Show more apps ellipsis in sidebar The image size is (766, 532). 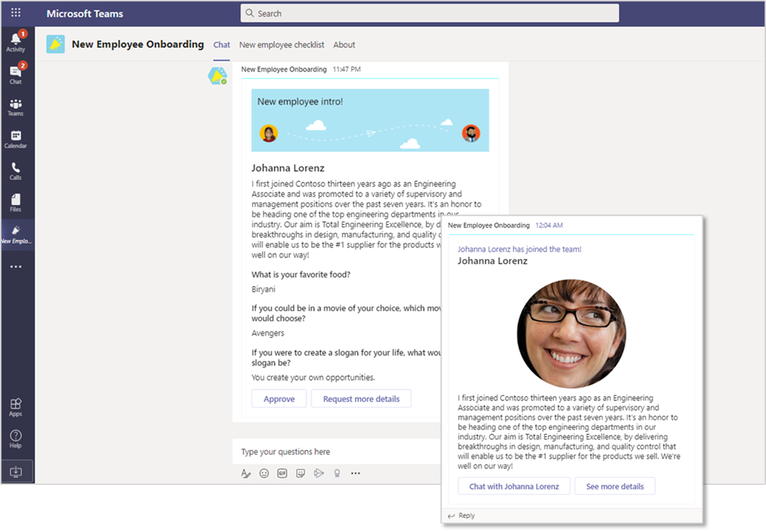point(16,266)
